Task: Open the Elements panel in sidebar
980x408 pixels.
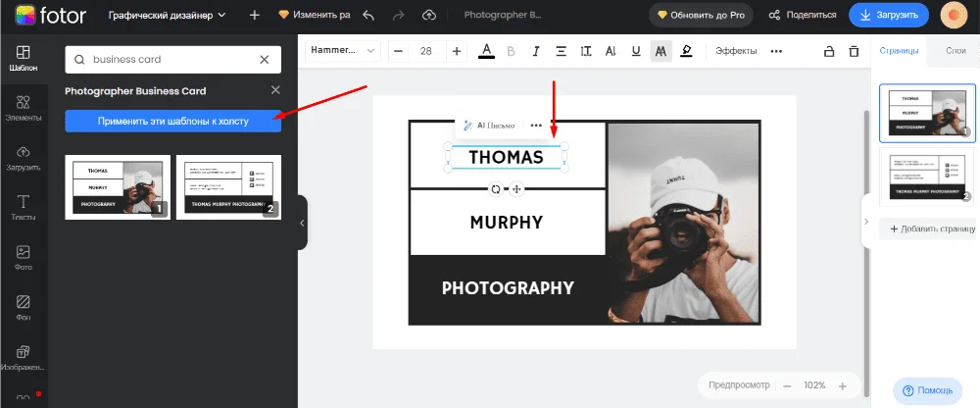Action: [24, 107]
